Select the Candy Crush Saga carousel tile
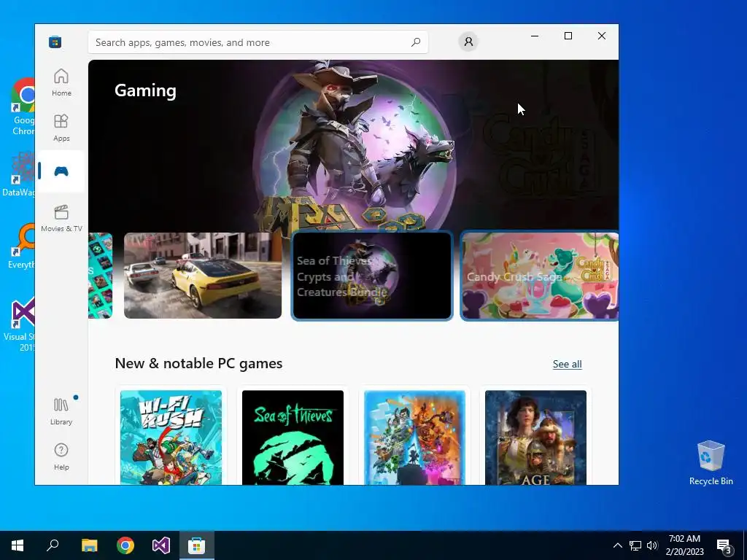This screenshot has width=747, height=560. [540, 276]
